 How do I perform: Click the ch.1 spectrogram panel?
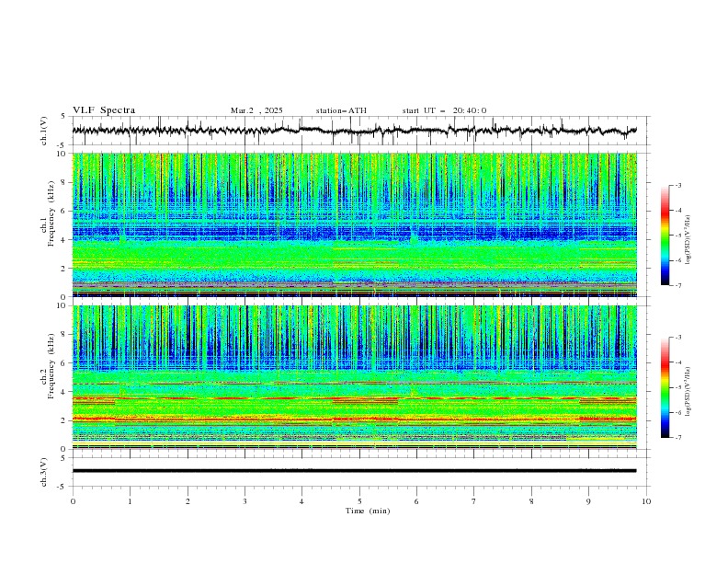(354, 224)
